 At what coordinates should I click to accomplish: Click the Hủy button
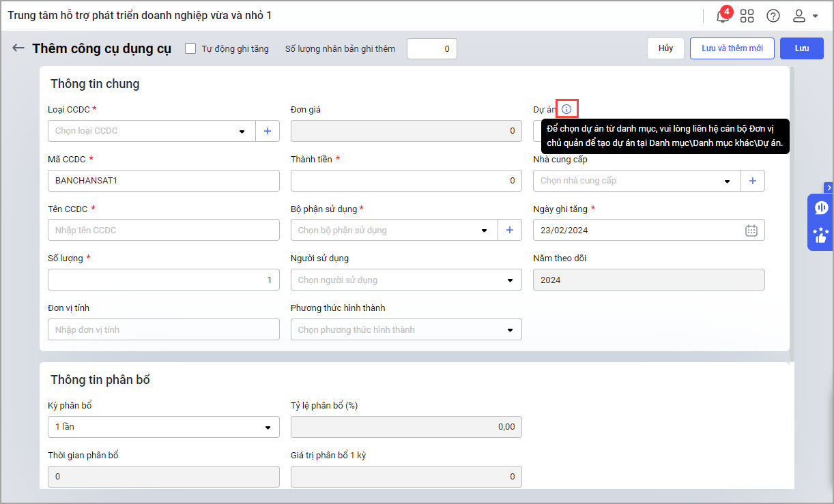click(x=665, y=48)
